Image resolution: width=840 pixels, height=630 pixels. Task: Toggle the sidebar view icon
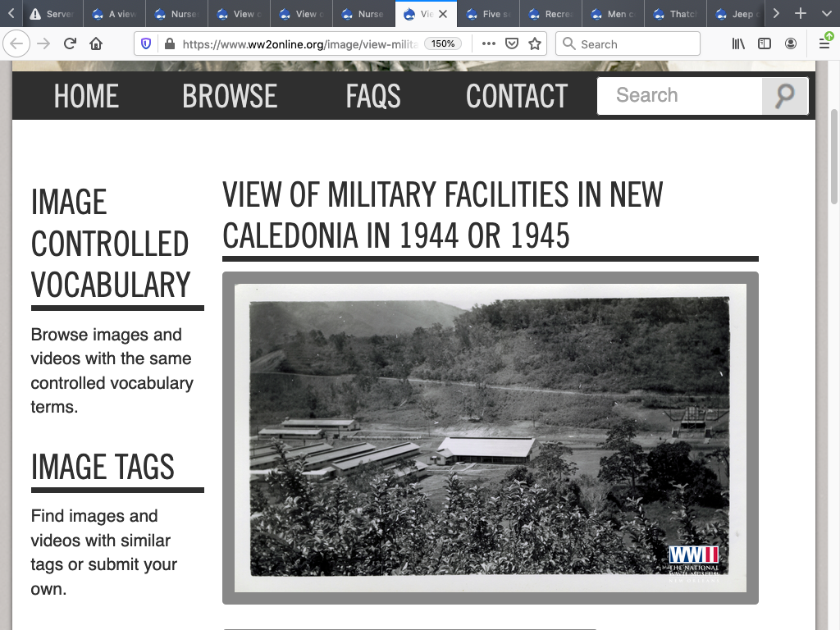(765, 44)
